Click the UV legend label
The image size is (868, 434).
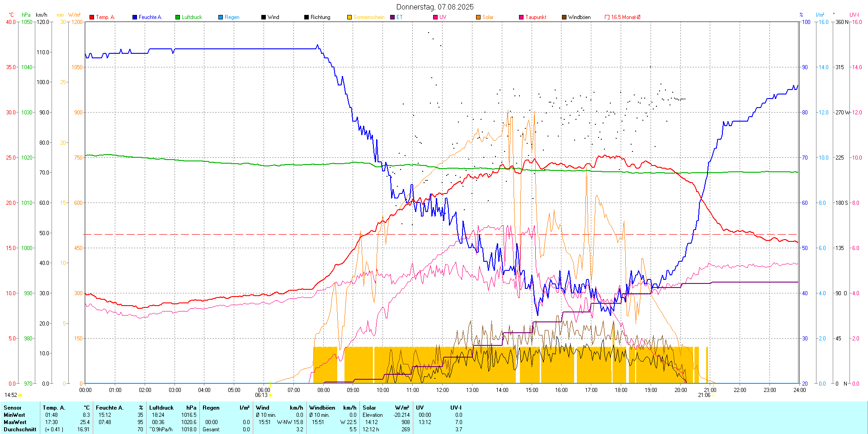pyautogui.click(x=443, y=17)
